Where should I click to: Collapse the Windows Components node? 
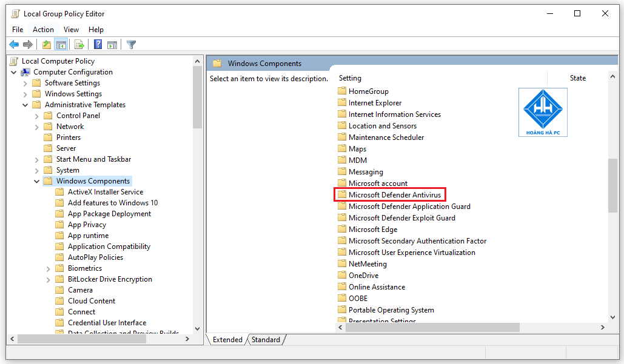(x=36, y=181)
